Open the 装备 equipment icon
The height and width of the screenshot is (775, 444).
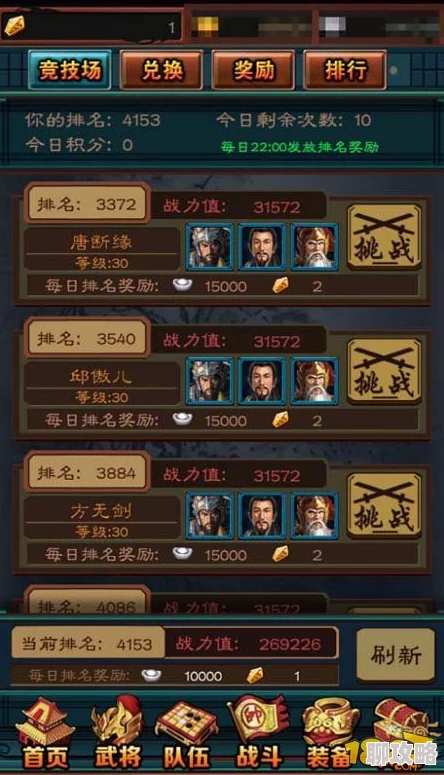pos(329,732)
